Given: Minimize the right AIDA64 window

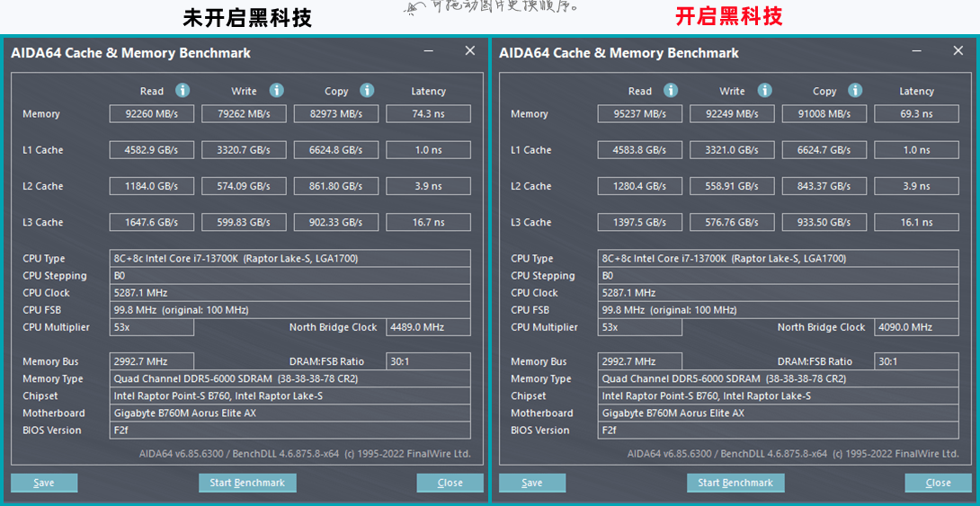Looking at the screenshot, I should click(x=917, y=51).
